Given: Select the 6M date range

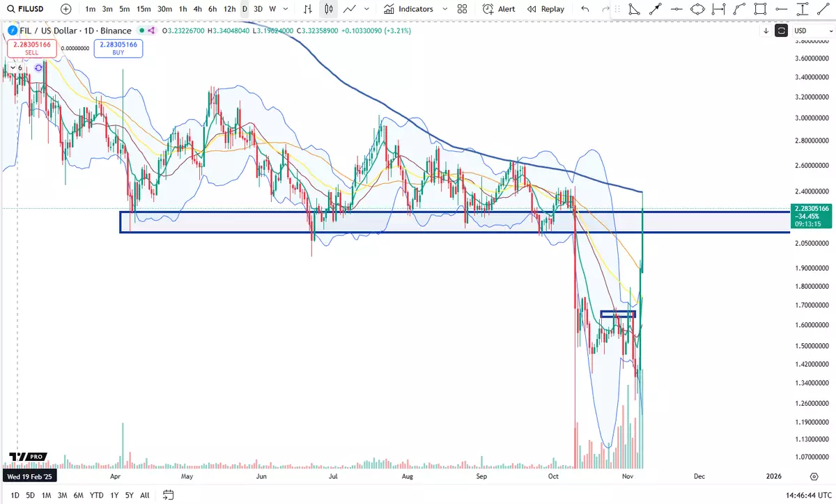Looking at the screenshot, I should click(78, 495).
